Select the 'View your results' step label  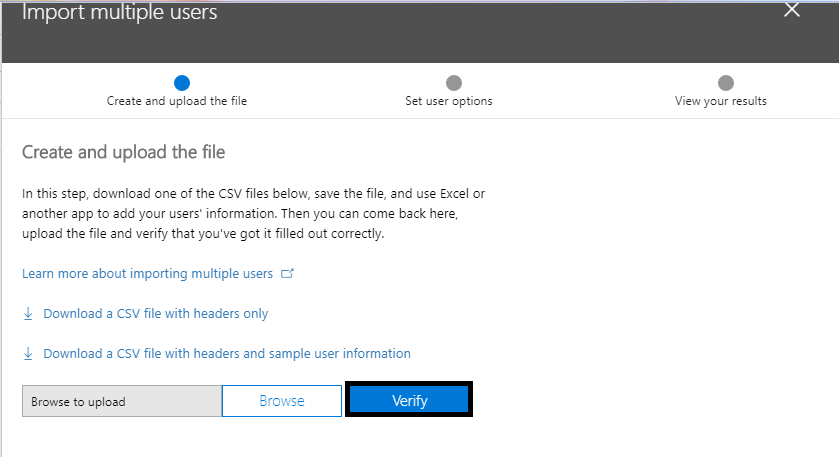(721, 101)
